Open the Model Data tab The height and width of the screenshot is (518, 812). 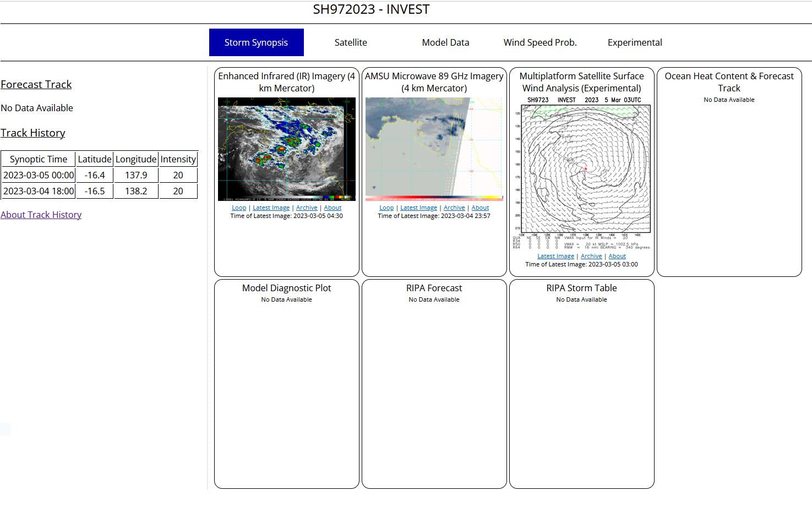coord(445,42)
